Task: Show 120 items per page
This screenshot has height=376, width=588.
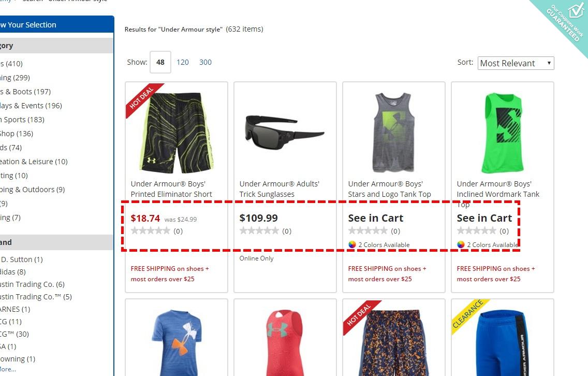Action: [183, 62]
